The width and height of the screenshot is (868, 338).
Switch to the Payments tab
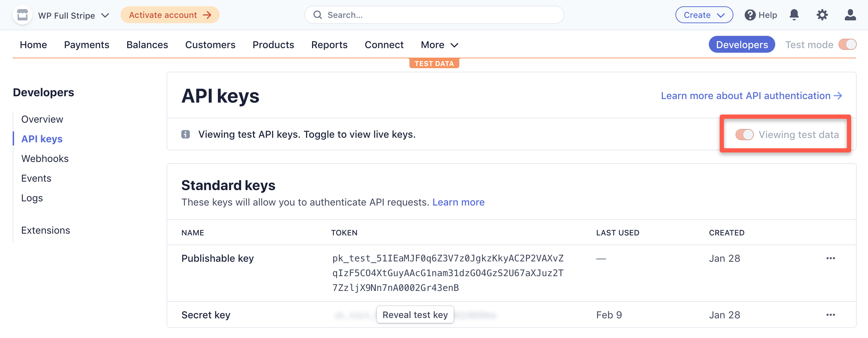click(x=86, y=45)
